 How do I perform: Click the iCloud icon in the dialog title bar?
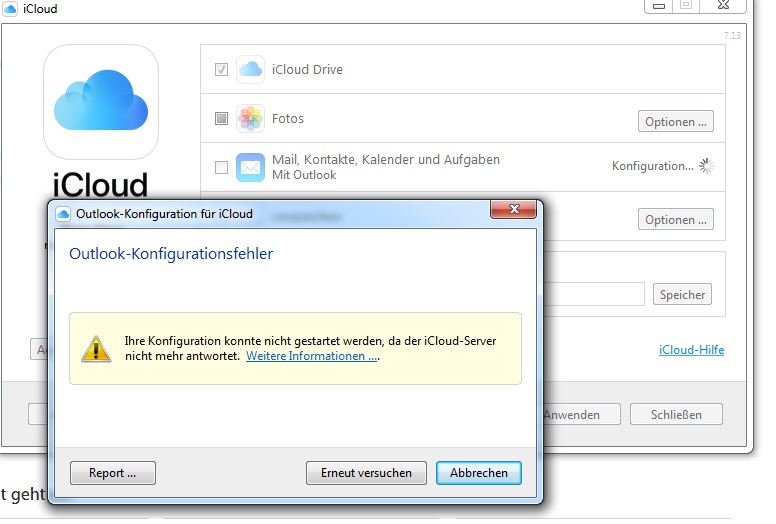(x=63, y=214)
